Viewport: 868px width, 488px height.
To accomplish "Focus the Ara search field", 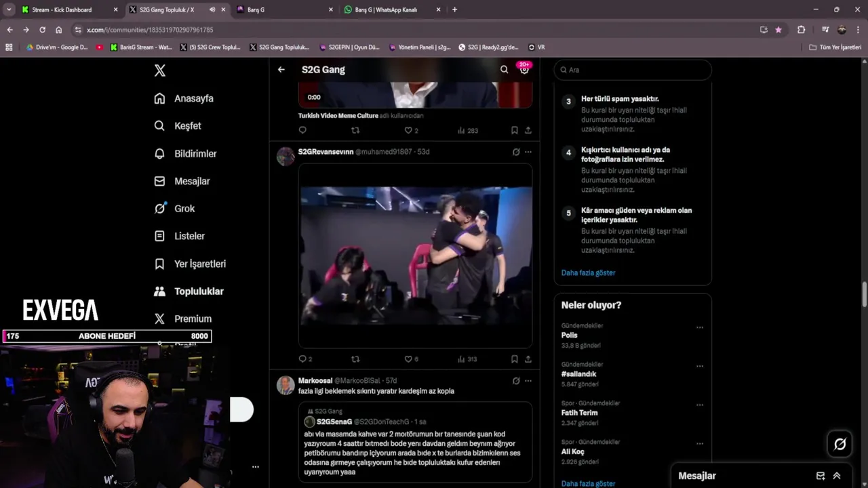I will [x=633, y=70].
